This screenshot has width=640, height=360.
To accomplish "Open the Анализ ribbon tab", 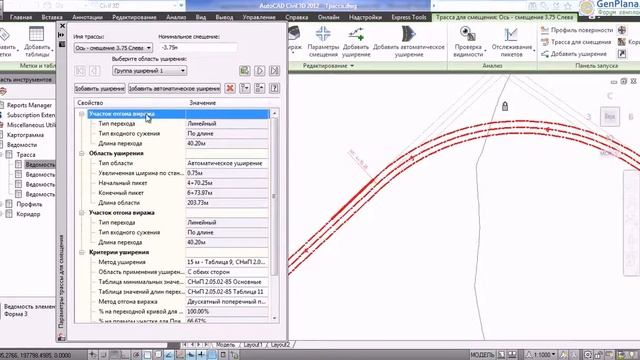I will [176, 17].
